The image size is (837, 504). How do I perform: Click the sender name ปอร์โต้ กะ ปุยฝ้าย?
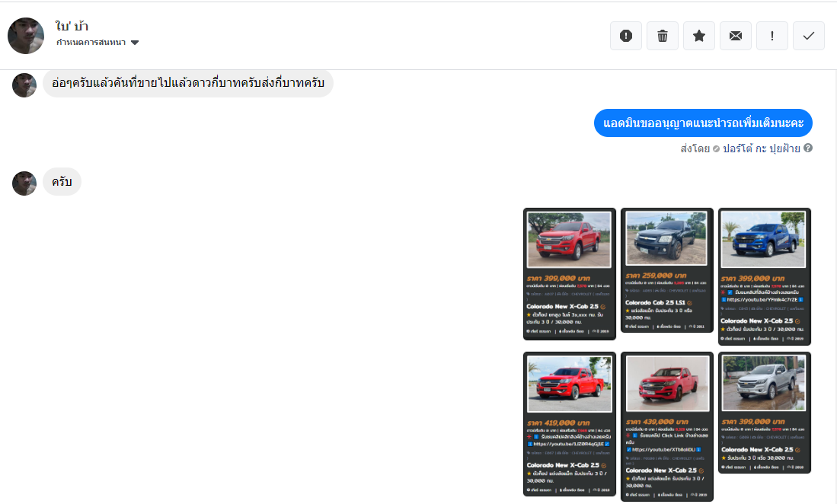click(761, 148)
